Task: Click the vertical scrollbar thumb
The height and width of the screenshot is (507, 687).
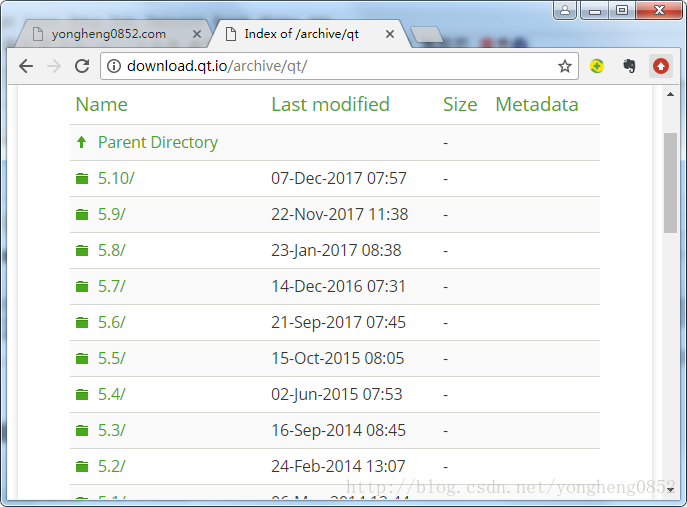Action: 670,183
